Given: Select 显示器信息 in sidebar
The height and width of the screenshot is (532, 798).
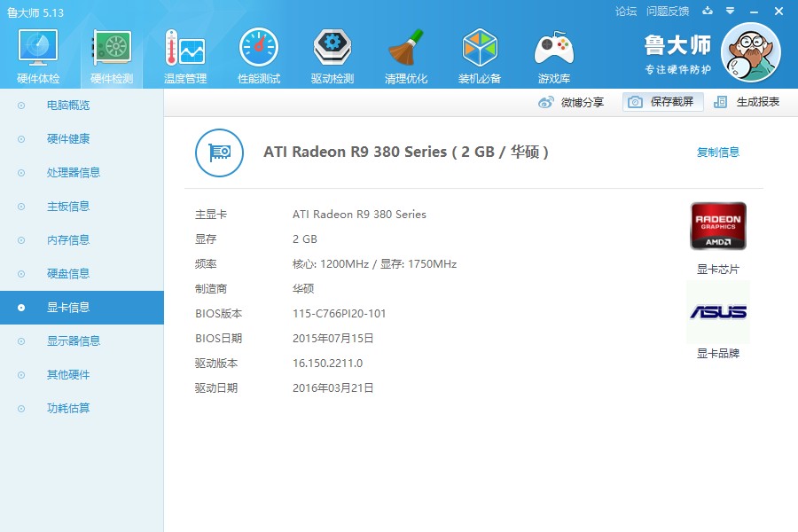Looking at the screenshot, I should (x=82, y=341).
